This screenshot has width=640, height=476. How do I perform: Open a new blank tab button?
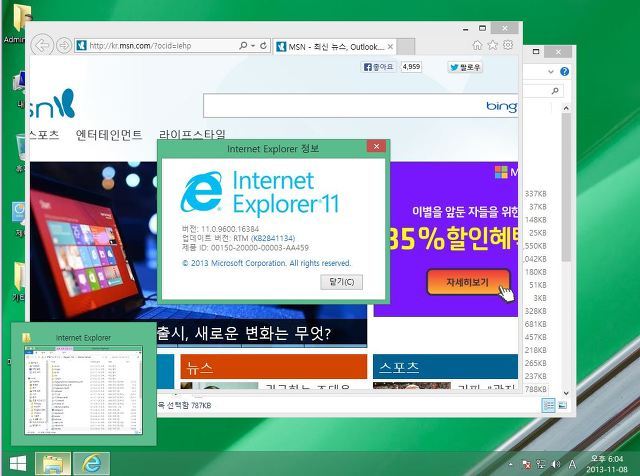[406, 47]
